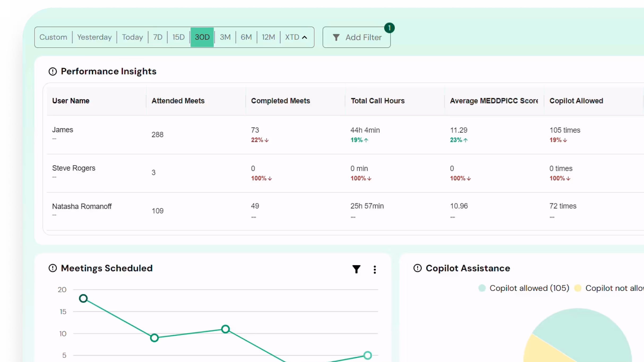
Task: Select the Yesterday range tab
Action: 94,37
